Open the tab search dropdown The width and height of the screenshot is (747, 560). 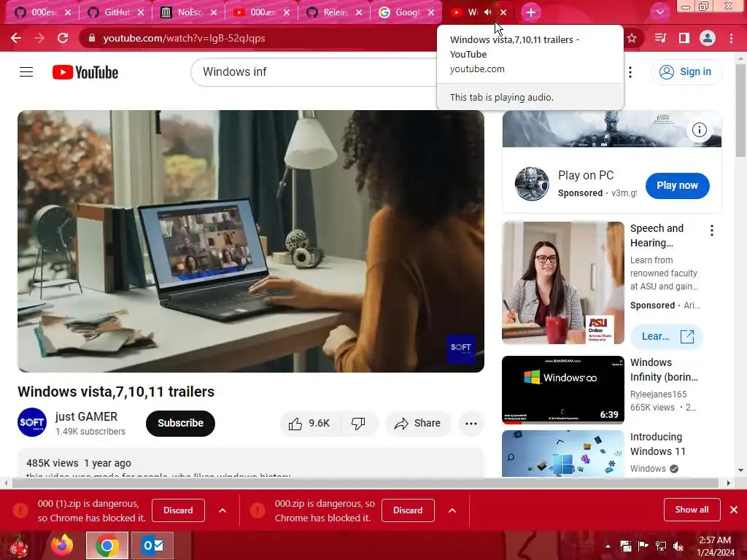point(659,12)
